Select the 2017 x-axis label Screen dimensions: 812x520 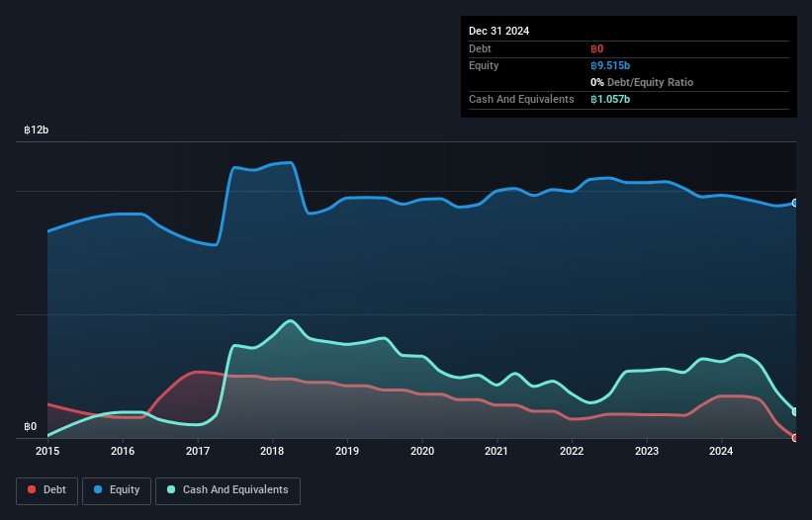click(197, 452)
